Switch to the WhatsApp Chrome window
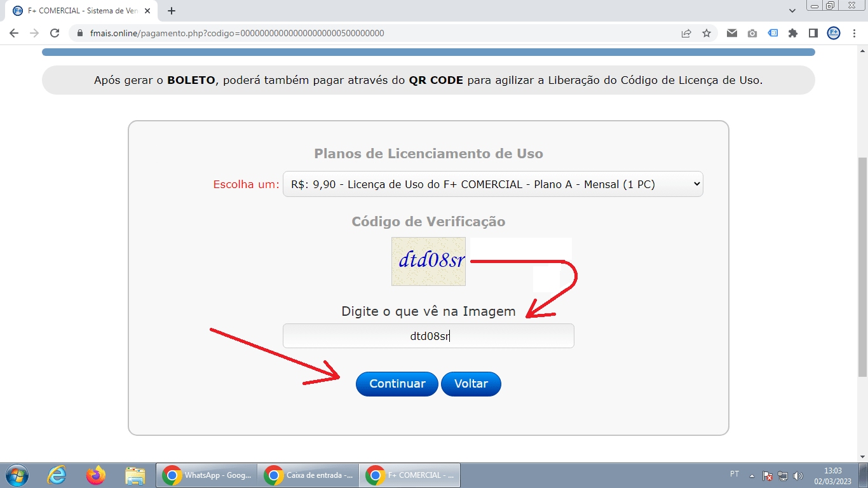 pyautogui.click(x=207, y=475)
